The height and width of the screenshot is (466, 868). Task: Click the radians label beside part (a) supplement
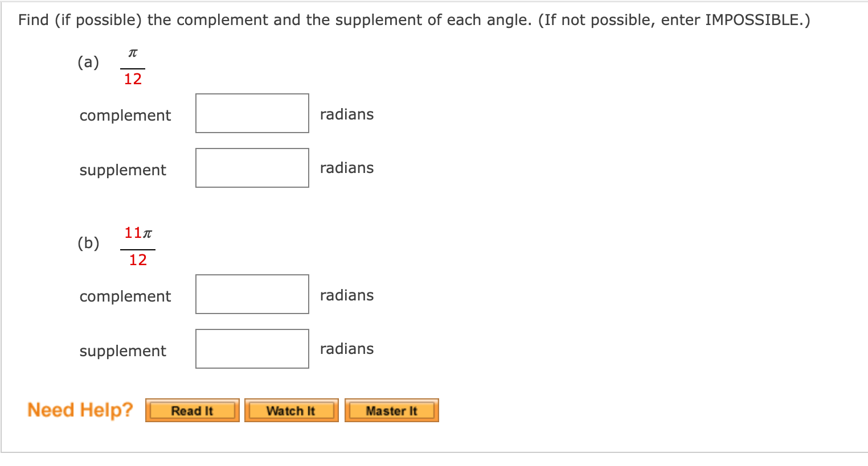[346, 167]
